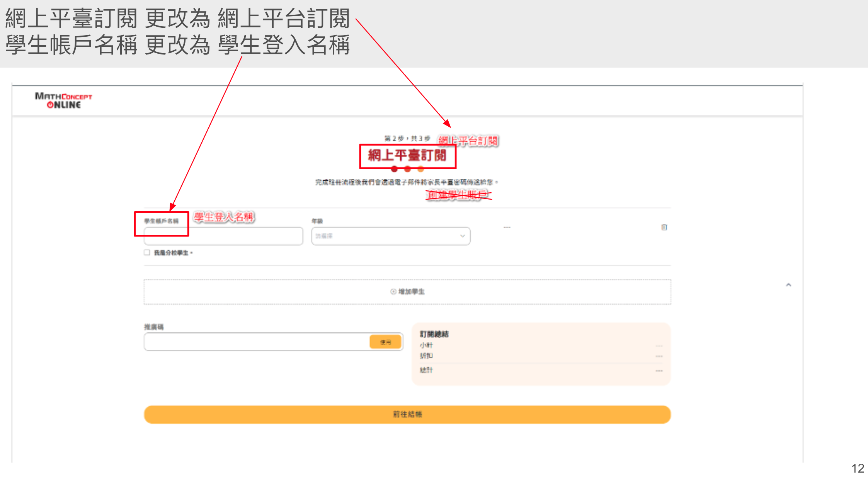Click the plus icon beside 增加學生
This screenshot has height=495, width=868.
pos(393,292)
